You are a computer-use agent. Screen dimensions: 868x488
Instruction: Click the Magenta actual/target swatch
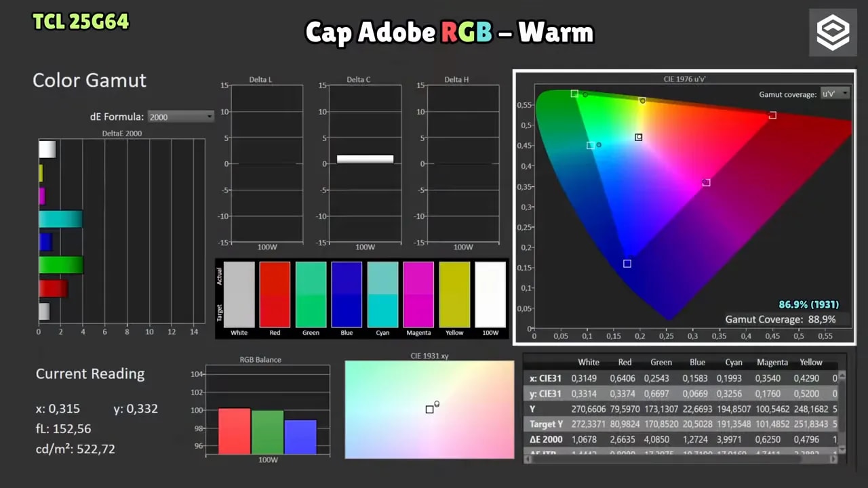coord(418,295)
